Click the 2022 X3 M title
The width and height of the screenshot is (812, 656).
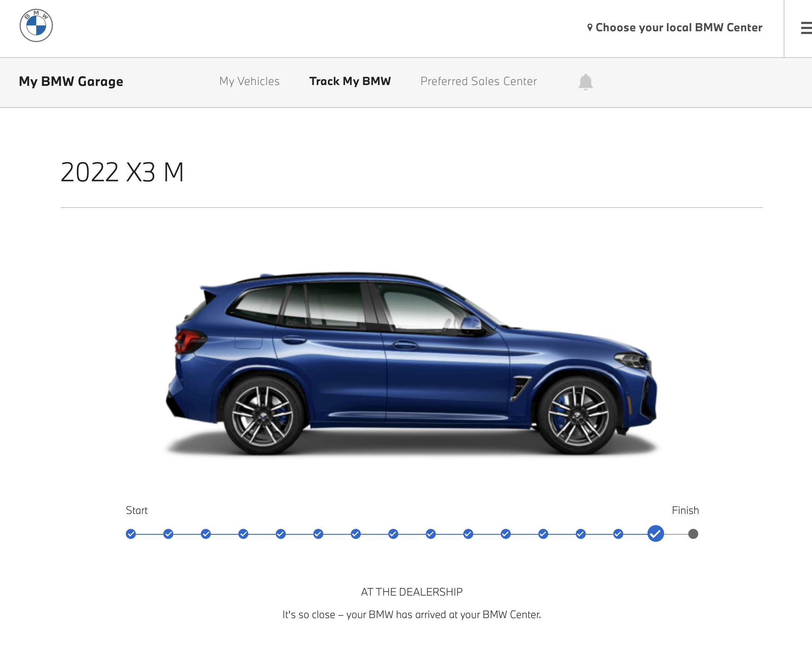pos(122,172)
